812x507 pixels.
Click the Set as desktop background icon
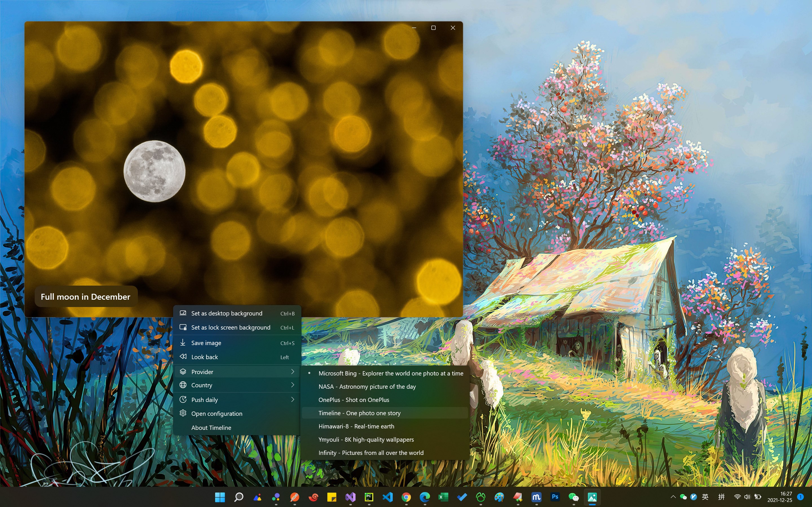click(x=183, y=313)
